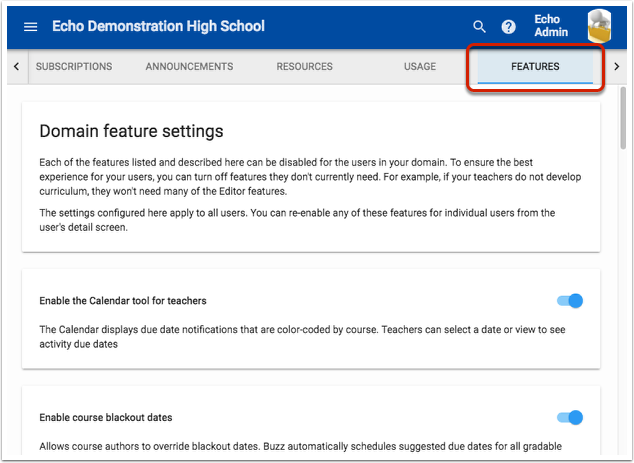Turn off the course blackout dates switch
Screen dimensions: 634x463
[569, 417]
